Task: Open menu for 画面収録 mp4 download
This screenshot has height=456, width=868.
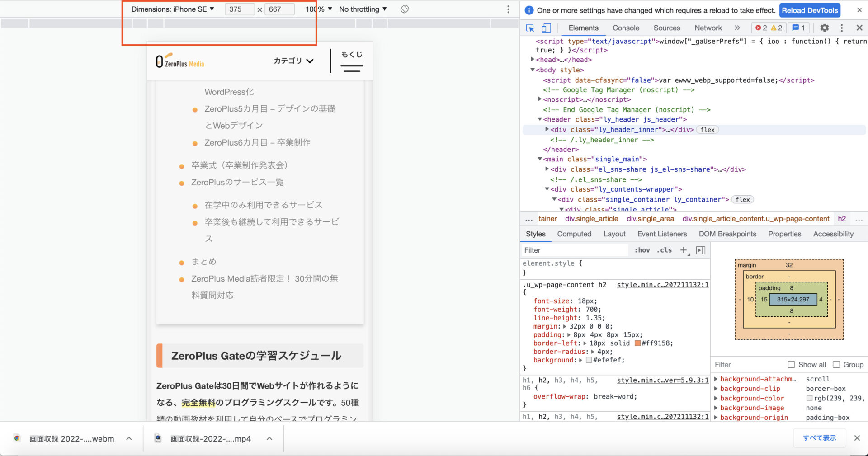Action: click(269, 438)
